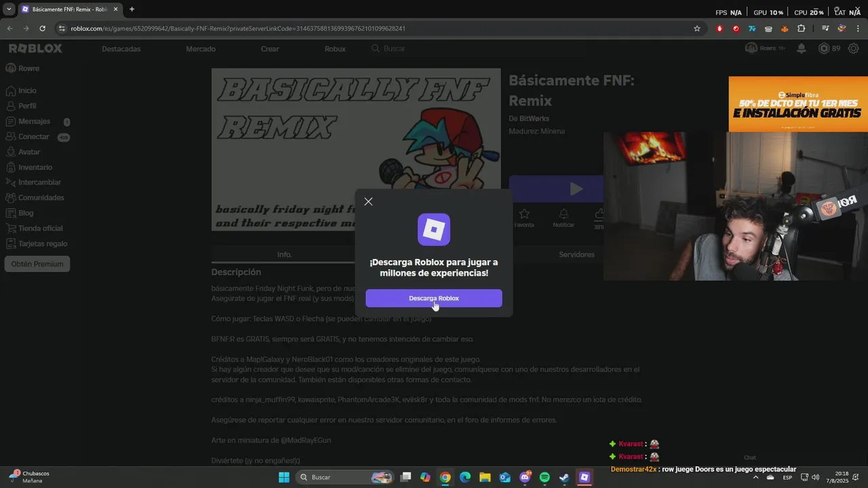Open the notifications bell icon
This screenshot has width=868, height=488.
point(802,48)
